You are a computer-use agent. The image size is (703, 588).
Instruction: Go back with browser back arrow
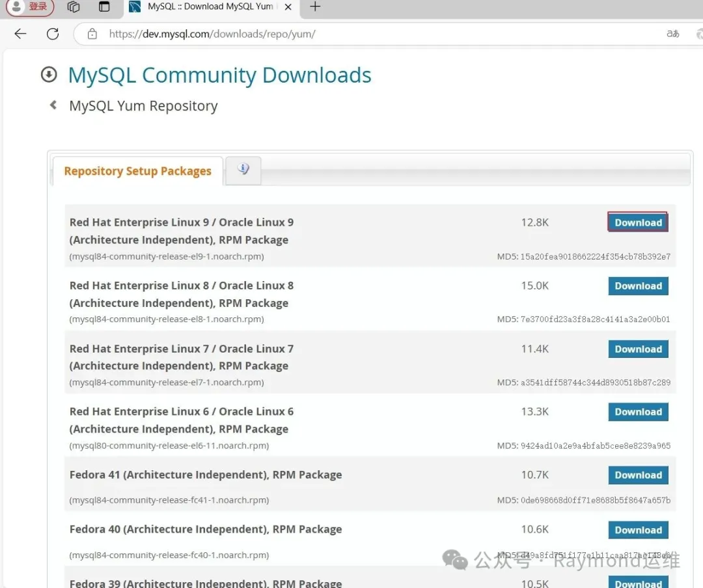20,34
